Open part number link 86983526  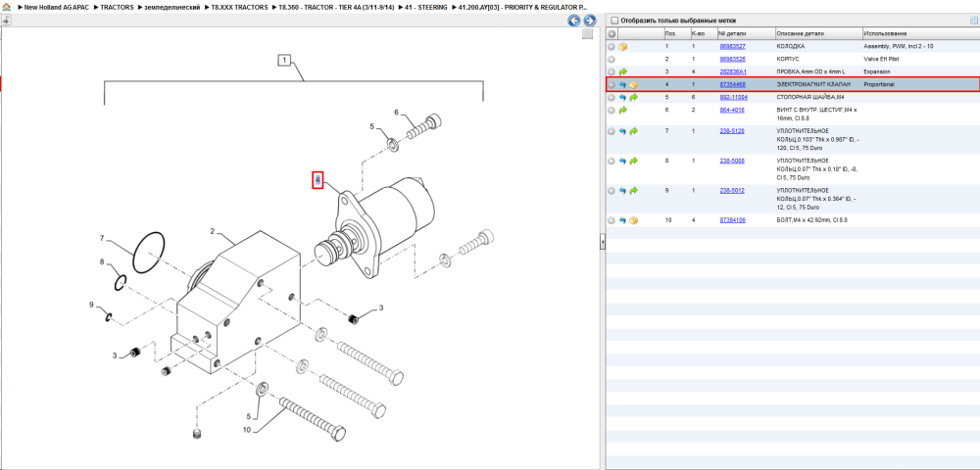732,60
